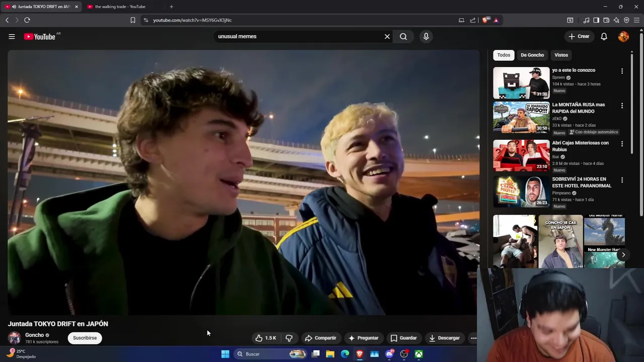Open Discord from taskbar
The width and height of the screenshot is (644, 362).
[389, 354]
